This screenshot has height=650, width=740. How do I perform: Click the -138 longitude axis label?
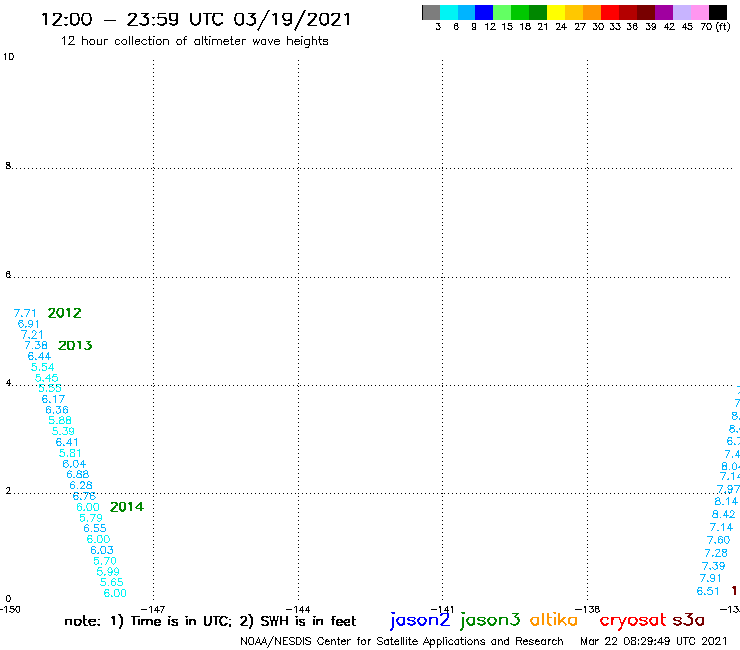click(587, 610)
